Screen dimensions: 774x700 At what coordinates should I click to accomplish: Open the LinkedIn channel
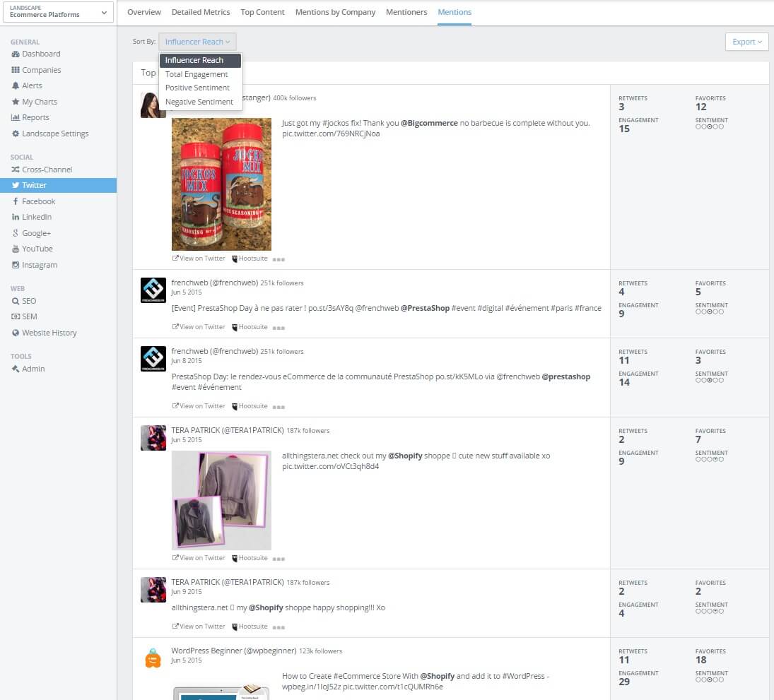click(32, 217)
